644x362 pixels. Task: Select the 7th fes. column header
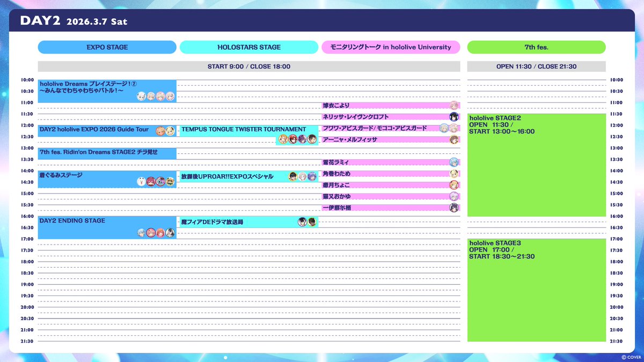click(537, 47)
